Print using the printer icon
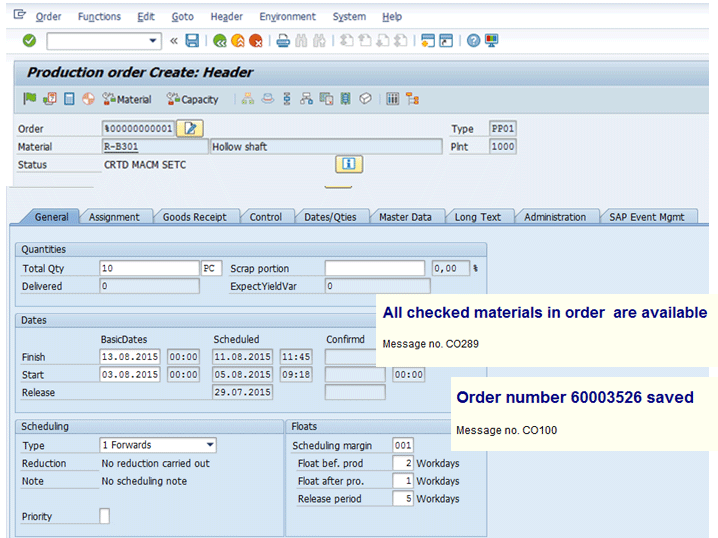This screenshot has height=538, width=718. (x=283, y=41)
